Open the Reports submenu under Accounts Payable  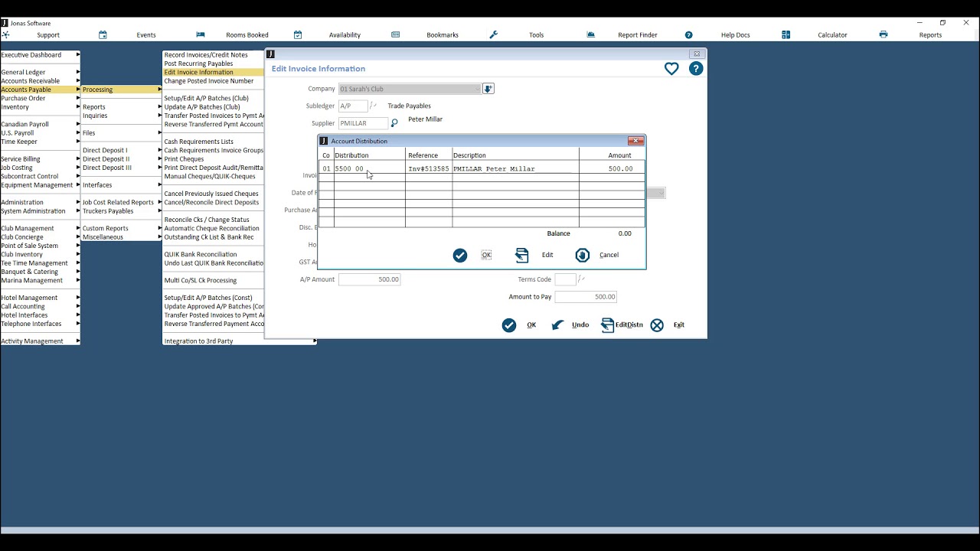point(122,107)
